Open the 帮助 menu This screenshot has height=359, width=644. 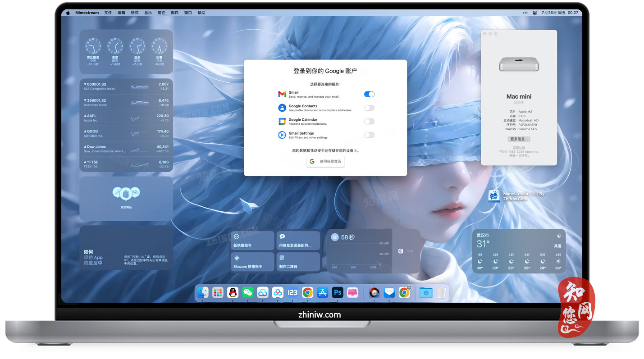pyautogui.click(x=201, y=13)
